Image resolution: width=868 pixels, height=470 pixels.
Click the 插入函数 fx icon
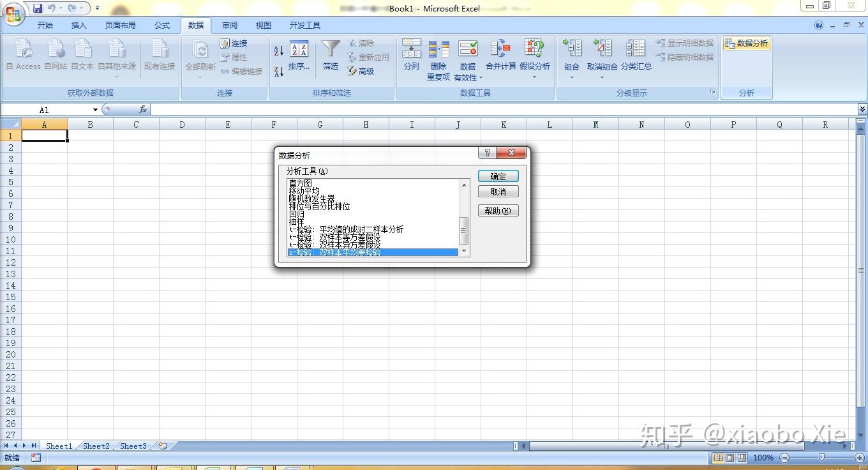coord(143,109)
